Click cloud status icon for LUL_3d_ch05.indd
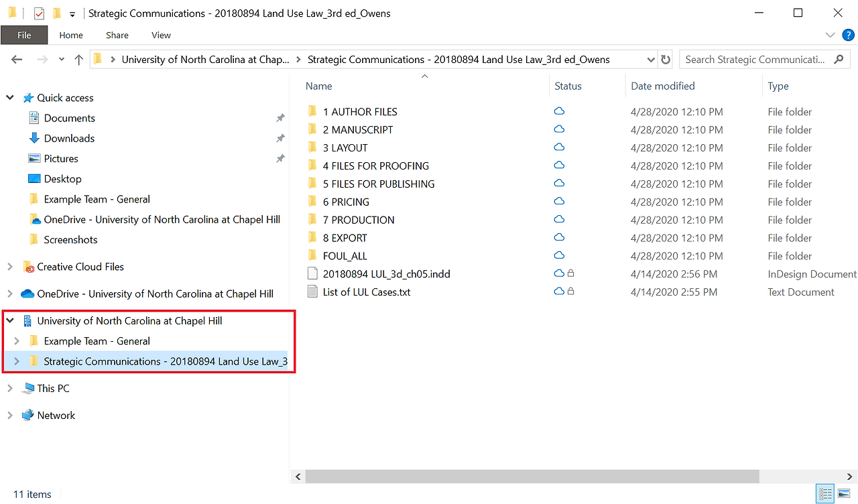The image size is (858, 504). [x=559, y=273]
